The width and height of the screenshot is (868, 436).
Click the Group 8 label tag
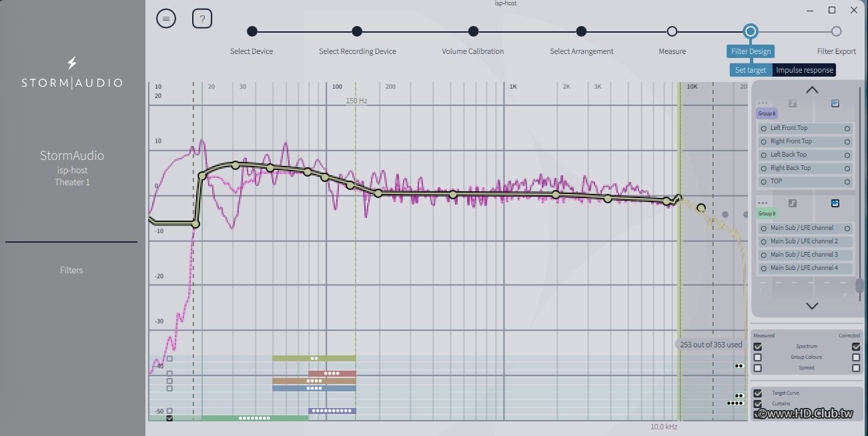click(x=767, y=114)
